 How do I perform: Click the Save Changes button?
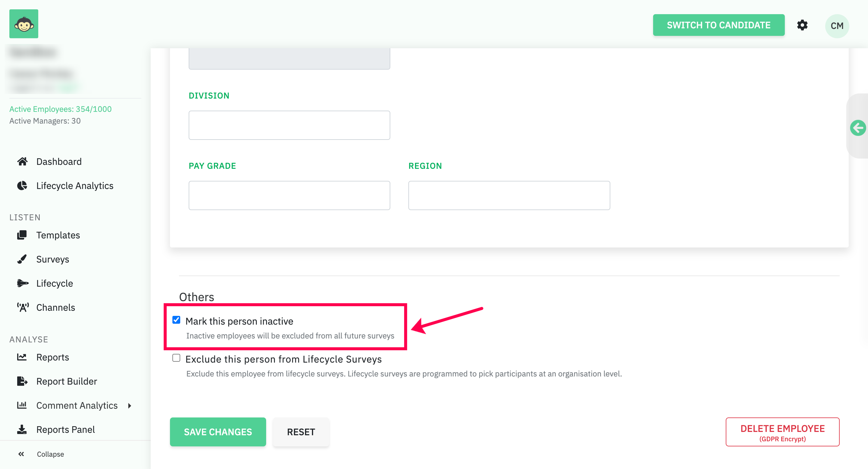coord(218,432)
